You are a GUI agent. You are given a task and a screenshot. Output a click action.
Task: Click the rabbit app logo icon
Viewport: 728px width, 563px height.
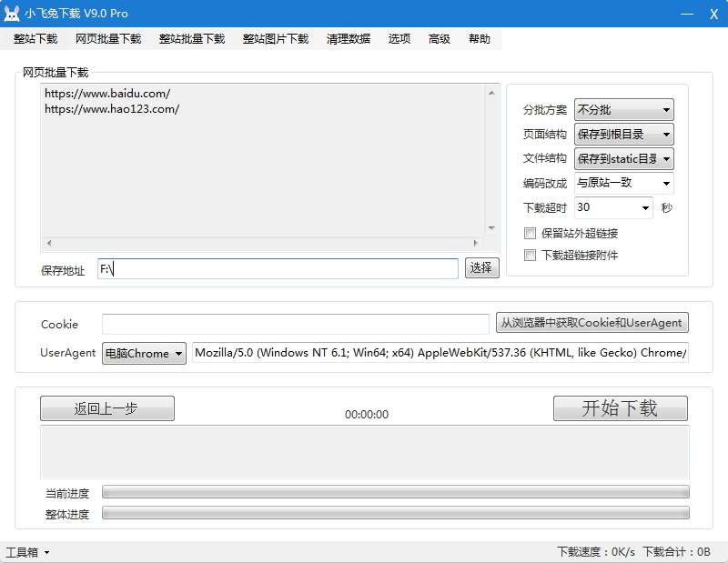(13, 14)
